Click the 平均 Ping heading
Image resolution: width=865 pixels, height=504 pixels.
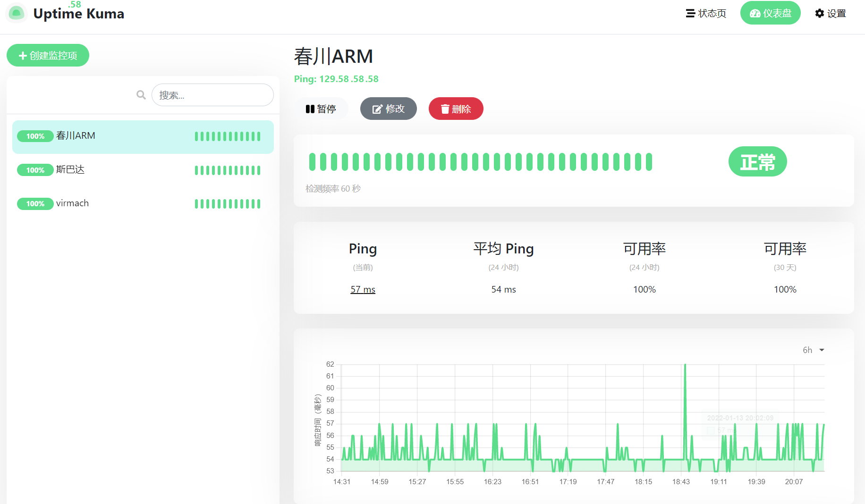pos(503,249)
